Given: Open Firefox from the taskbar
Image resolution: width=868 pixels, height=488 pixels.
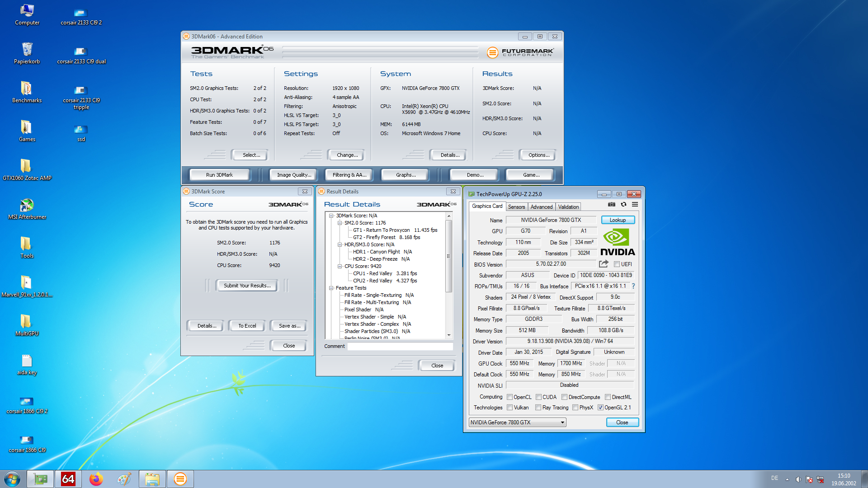Looking at the screenshot, I should (x=96, y=479).
